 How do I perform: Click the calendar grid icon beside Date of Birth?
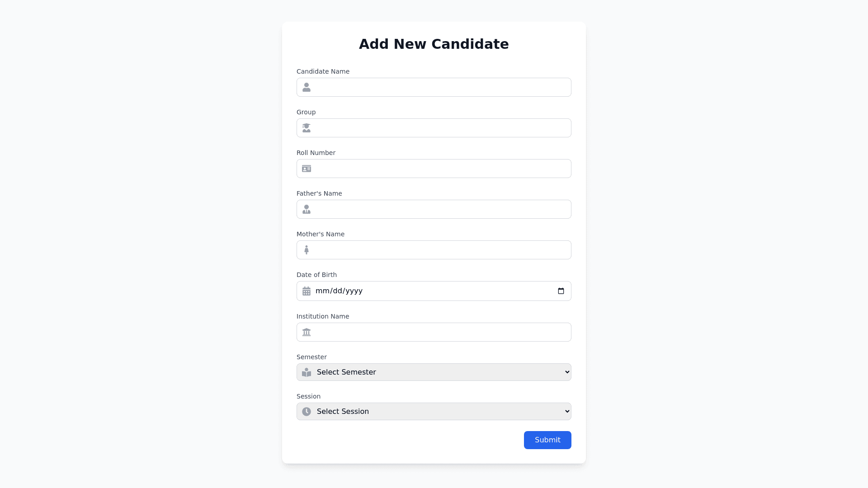click(x=307, y=291)
